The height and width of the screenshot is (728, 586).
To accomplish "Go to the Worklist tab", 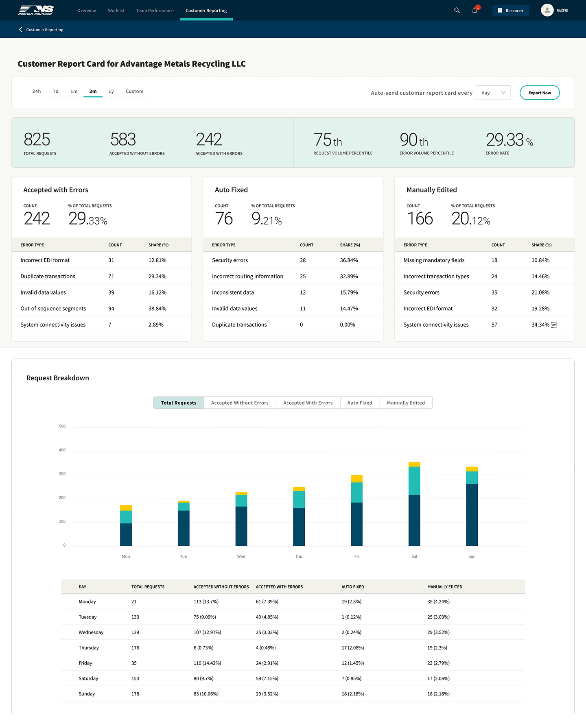I will pos(116,11).
